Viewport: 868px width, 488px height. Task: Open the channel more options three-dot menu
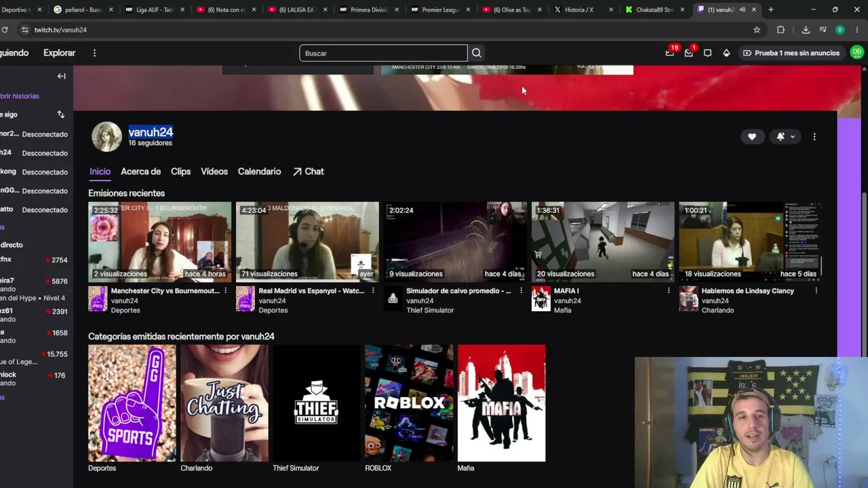coord(814,136)
